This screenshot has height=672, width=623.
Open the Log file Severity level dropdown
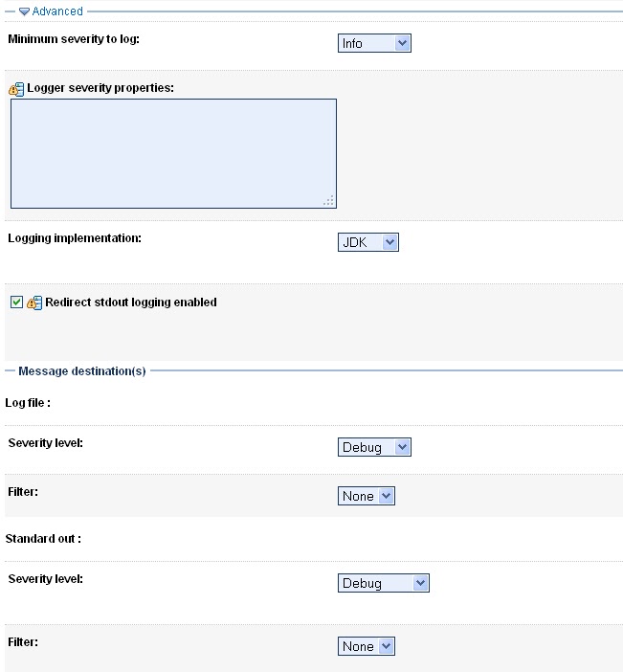coord(374,447)
